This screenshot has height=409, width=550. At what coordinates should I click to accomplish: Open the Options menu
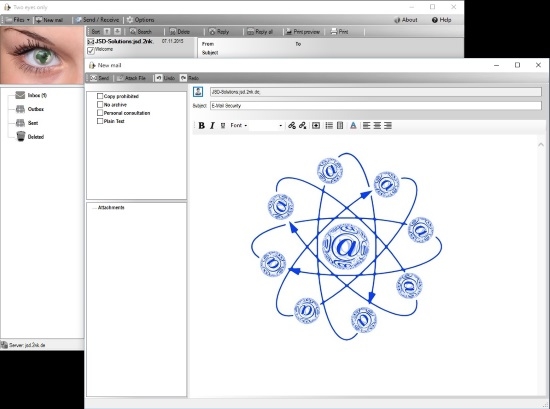point(140,20)
